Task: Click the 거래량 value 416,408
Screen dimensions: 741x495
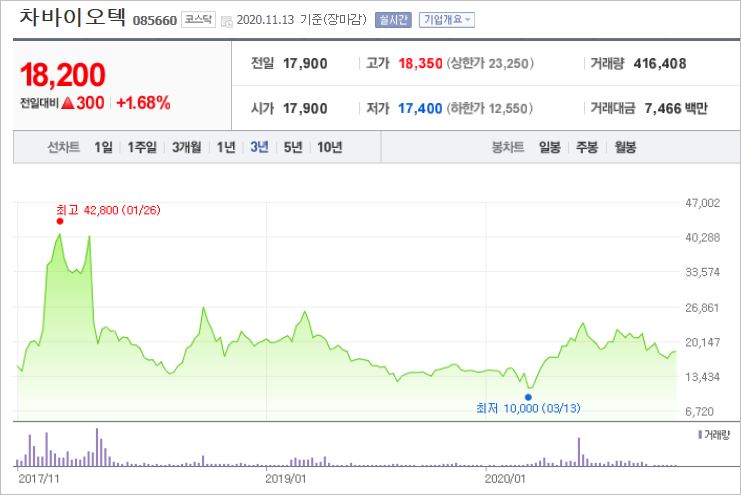Action: point(660,63)
